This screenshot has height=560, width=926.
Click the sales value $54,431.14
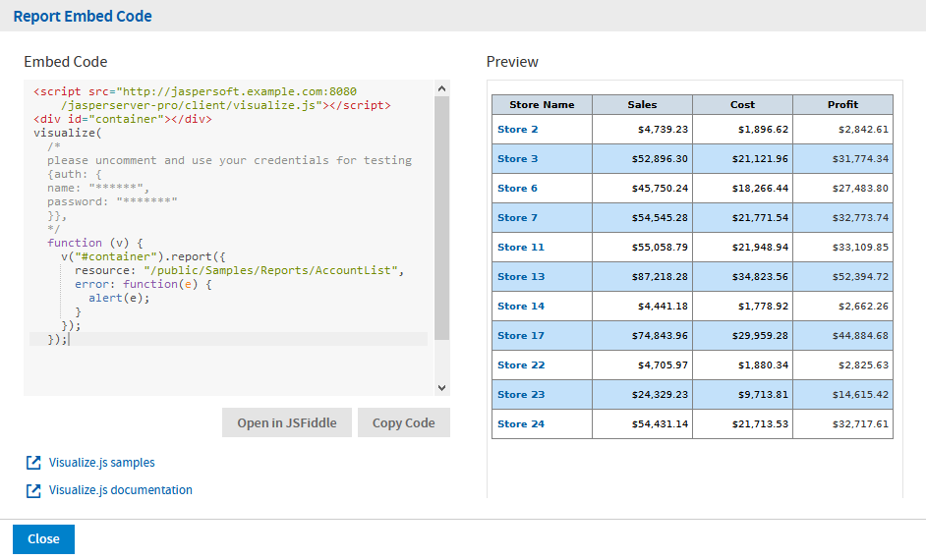coord(660,424)
